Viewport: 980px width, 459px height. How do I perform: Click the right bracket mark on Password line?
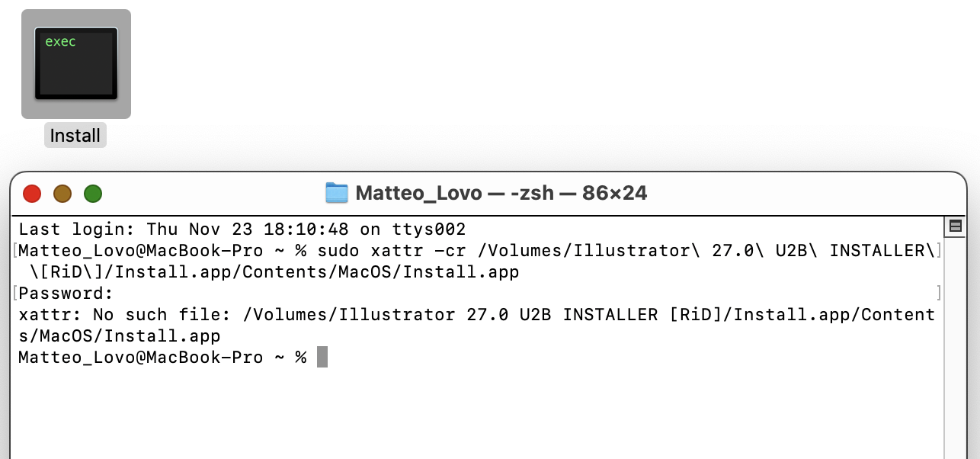coord(940,294)
